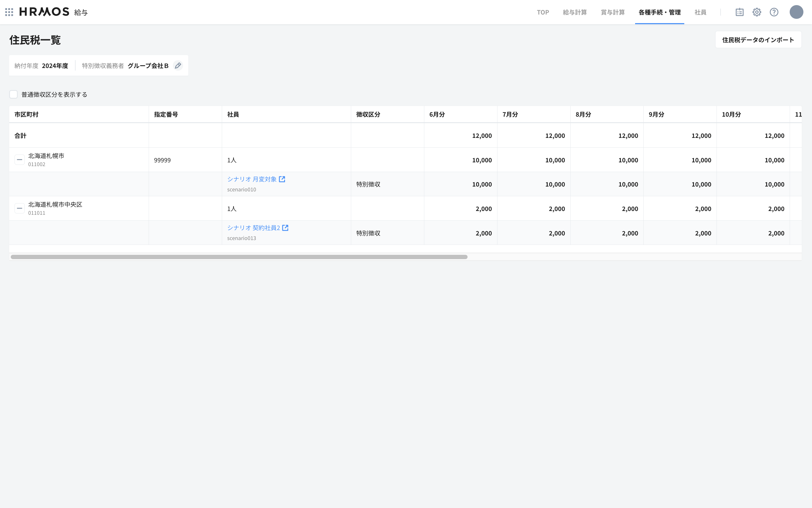The height and width of the screenshot is (508, 812).
Task: Open the 給与計算 menu
Action: tap(575, 12)
